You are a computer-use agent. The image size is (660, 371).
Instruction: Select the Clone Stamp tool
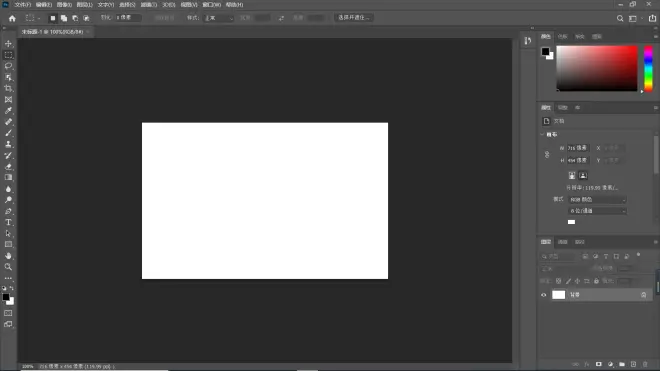(x=8, y=144)
